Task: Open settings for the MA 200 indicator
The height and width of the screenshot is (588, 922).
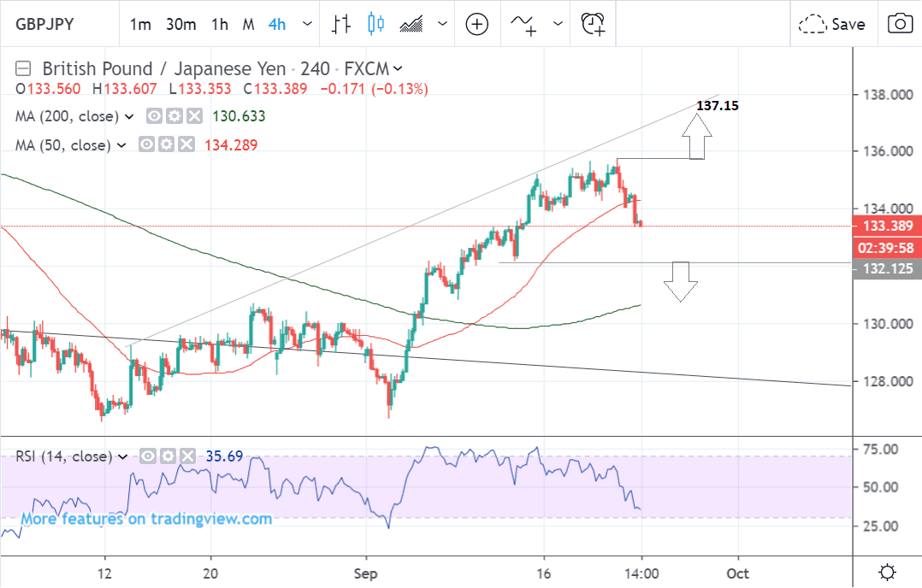Action: (x=174, y=116)
